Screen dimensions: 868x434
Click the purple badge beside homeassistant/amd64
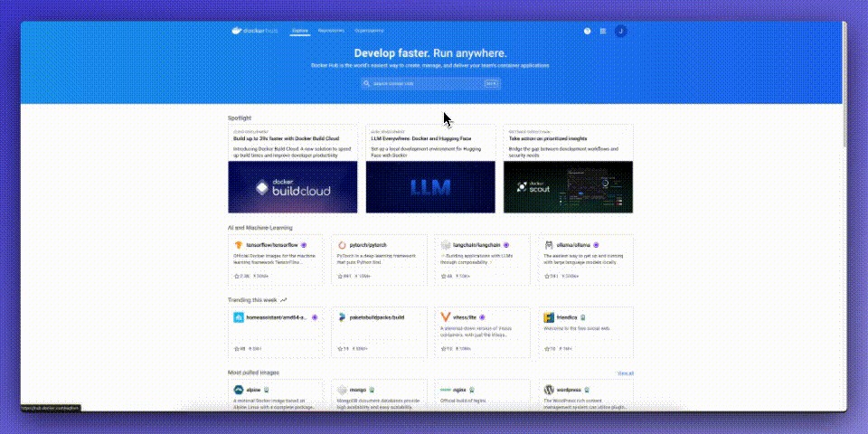pos(315,317)
